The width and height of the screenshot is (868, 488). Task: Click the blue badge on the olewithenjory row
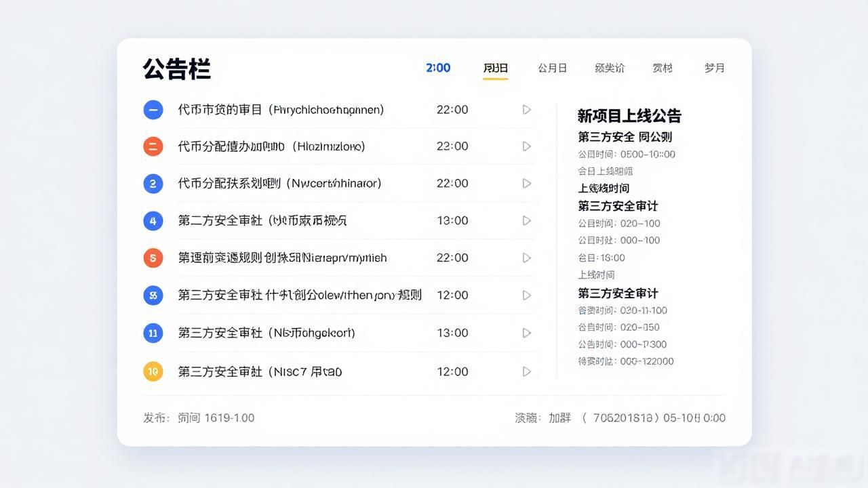click(153, 296)
